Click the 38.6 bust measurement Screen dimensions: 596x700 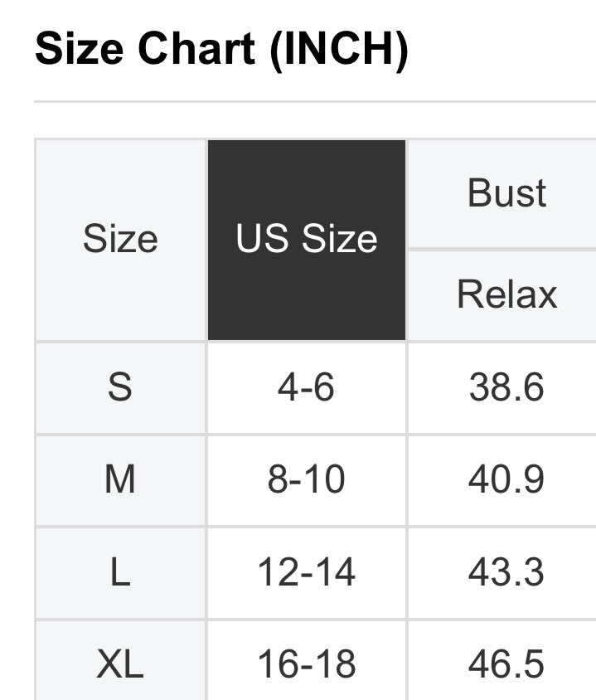coord(506,387)
